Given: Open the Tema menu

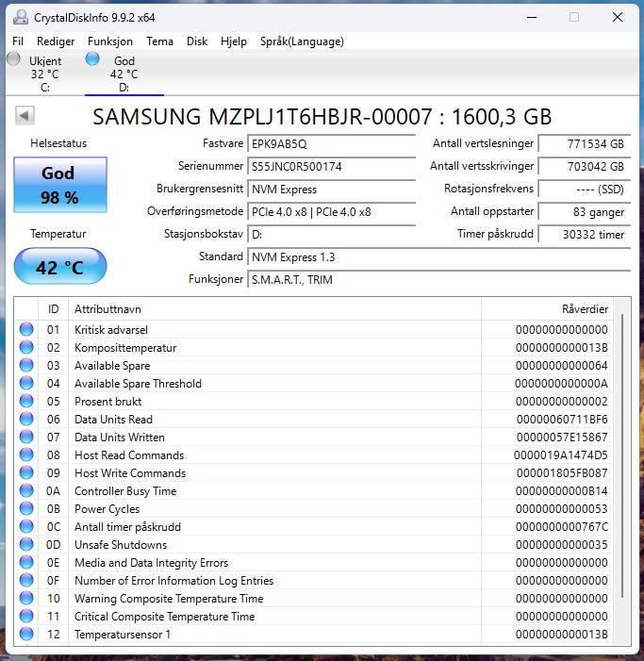Looking at the screenshot, I should [x=159, y=41].
